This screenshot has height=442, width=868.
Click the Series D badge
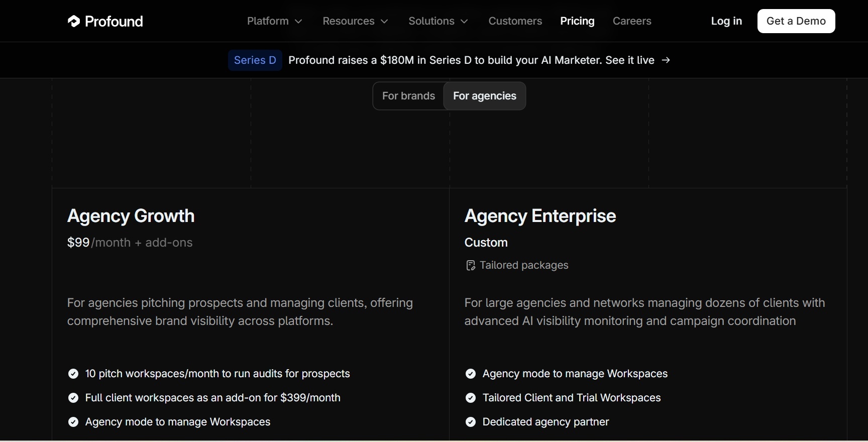click(x=255, y=60)
